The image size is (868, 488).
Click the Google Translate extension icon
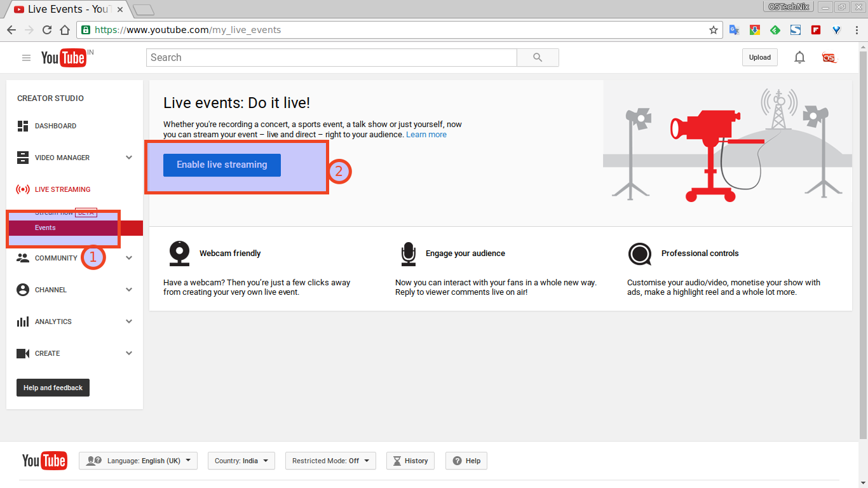(x=734, y=30)
